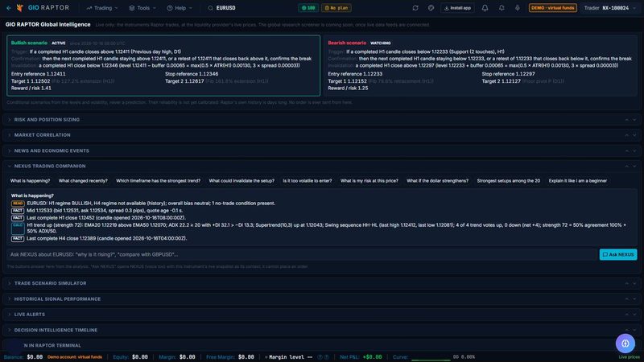Move Trade Scenario Simulator section down
The image size is (644, 362).
pos(634,283)
